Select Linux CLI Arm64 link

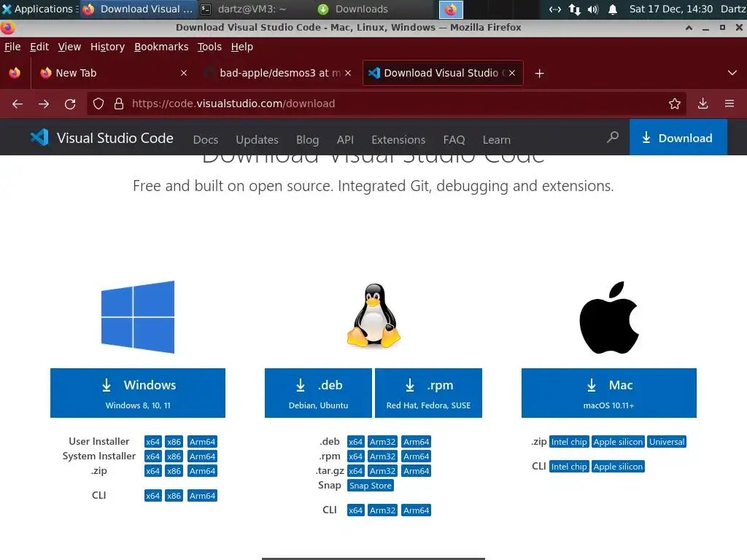click(x=416, y=510)
